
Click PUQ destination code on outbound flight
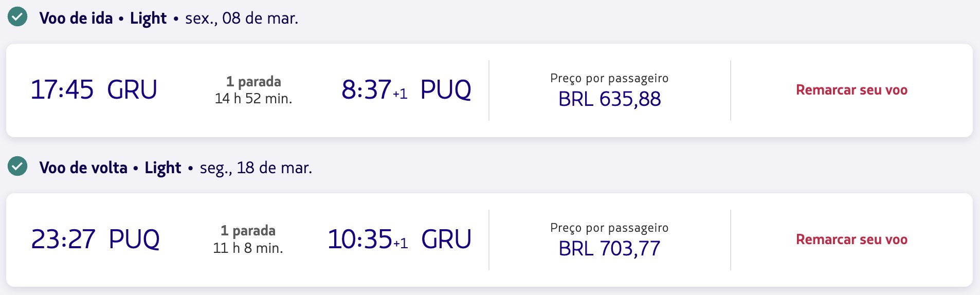coord(446,89)
